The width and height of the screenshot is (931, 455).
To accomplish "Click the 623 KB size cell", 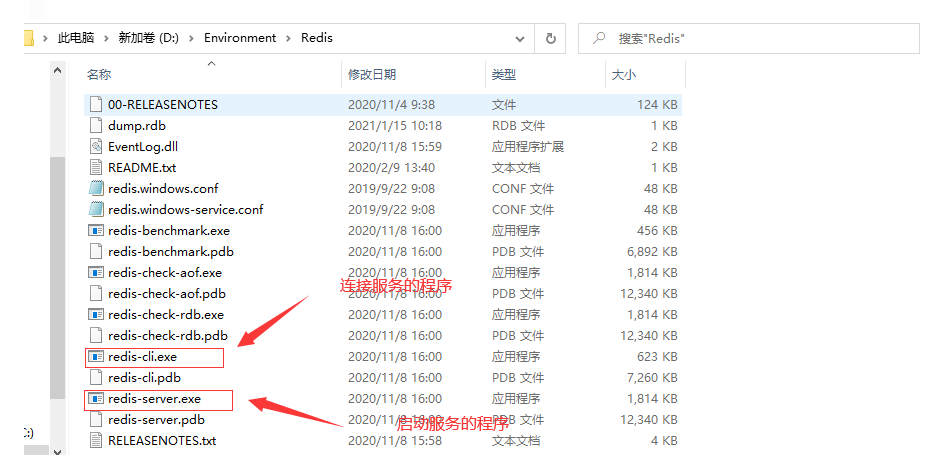I will (657, 356).
